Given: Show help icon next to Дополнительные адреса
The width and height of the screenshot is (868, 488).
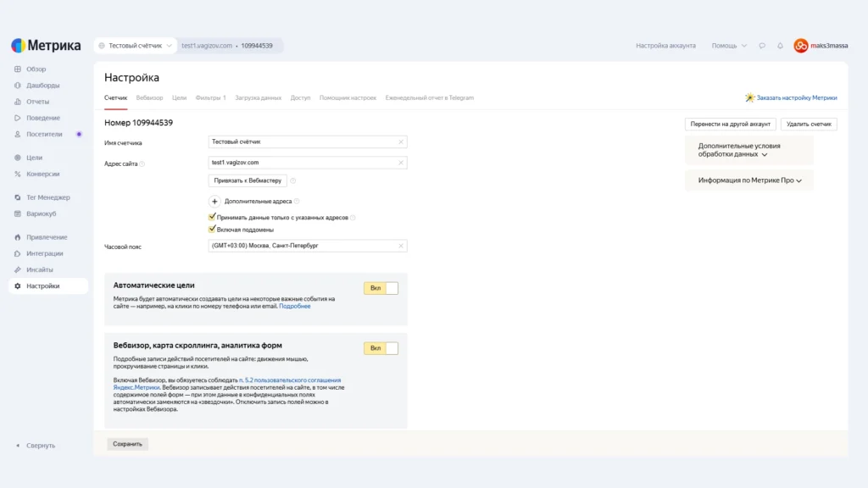Looking at the screenshot, I should [297, 202].
